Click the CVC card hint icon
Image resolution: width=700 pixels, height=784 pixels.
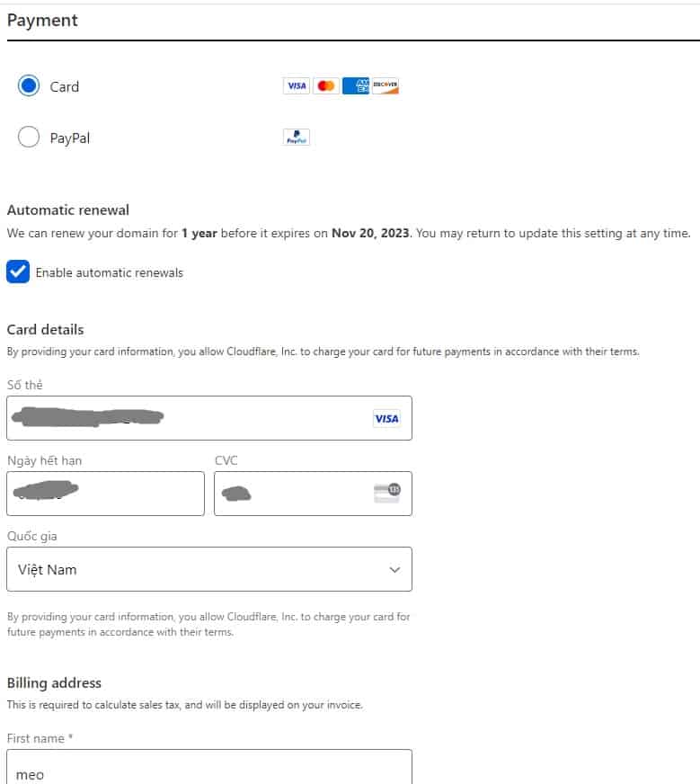point(386,493)
